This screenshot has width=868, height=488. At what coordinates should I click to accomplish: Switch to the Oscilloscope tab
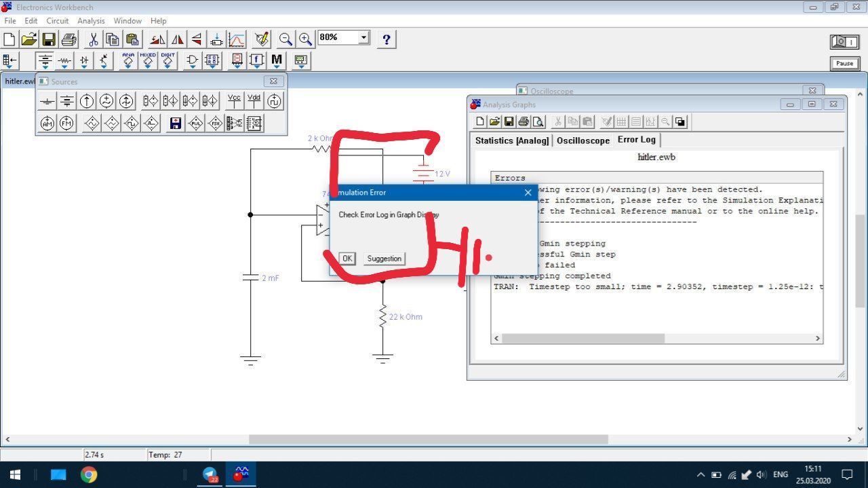[583, 140]
